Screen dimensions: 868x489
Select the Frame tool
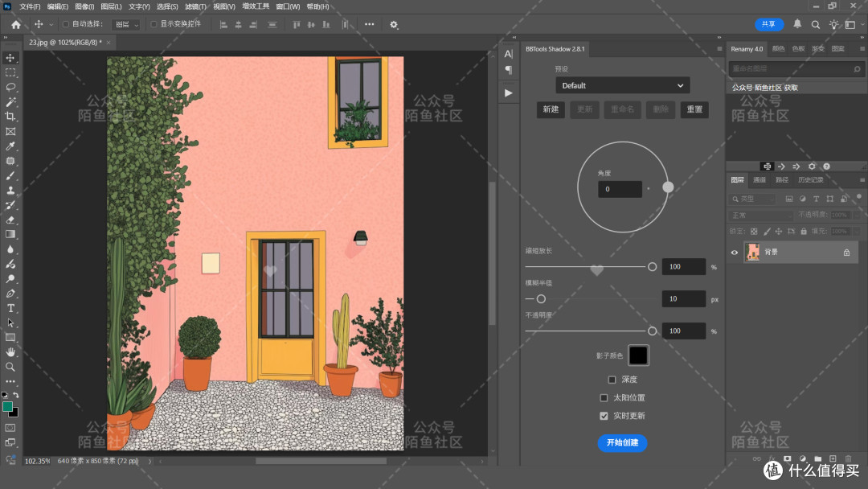coord(10,131)
